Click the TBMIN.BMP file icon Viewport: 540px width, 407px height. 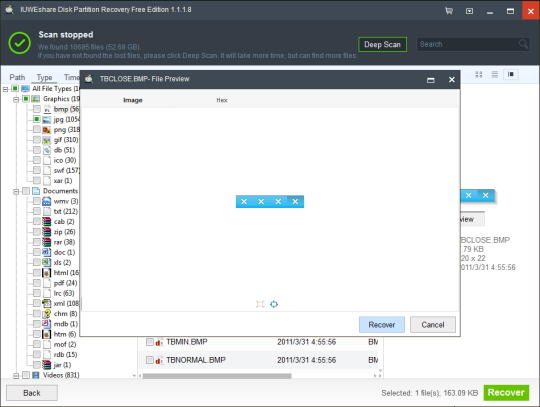tap(159, 342)
